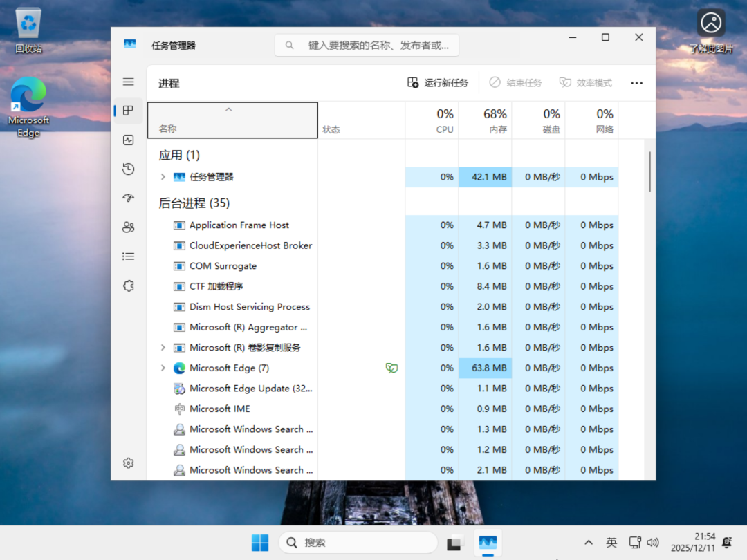The height and width of the screenshot is (560, 747).
Task: Click the 任务管理器 app row icon
Action: click(x=179, y=177)
